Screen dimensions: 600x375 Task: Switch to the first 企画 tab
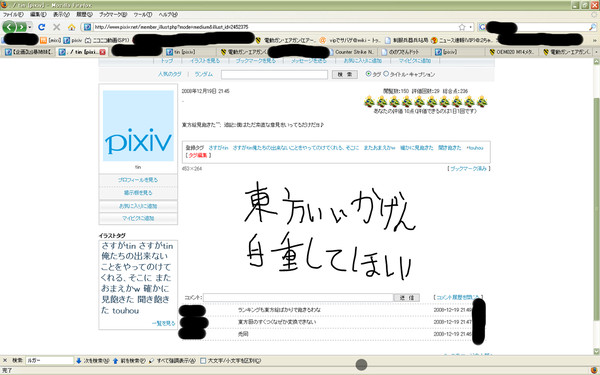point(29,52)
